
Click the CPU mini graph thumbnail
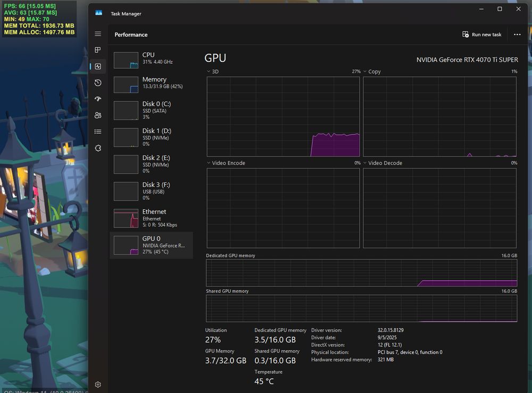coord(126,60)
